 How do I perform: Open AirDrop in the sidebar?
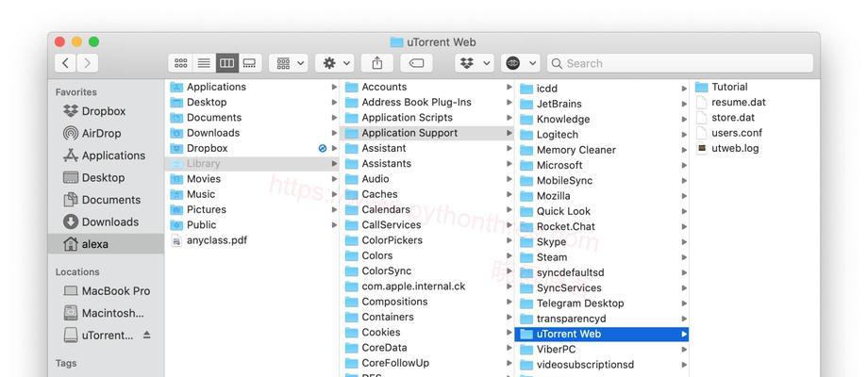(106, 133)
